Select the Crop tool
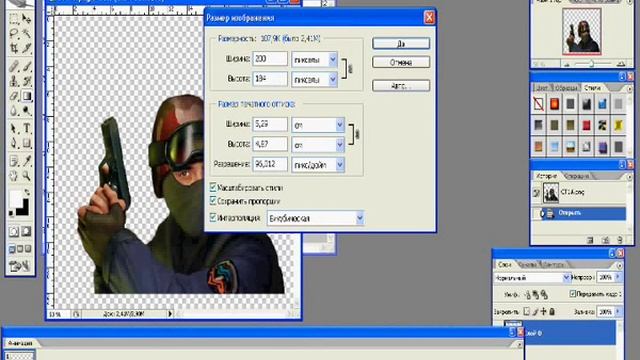The image size is (640, 360). click(x=13, y=48)
